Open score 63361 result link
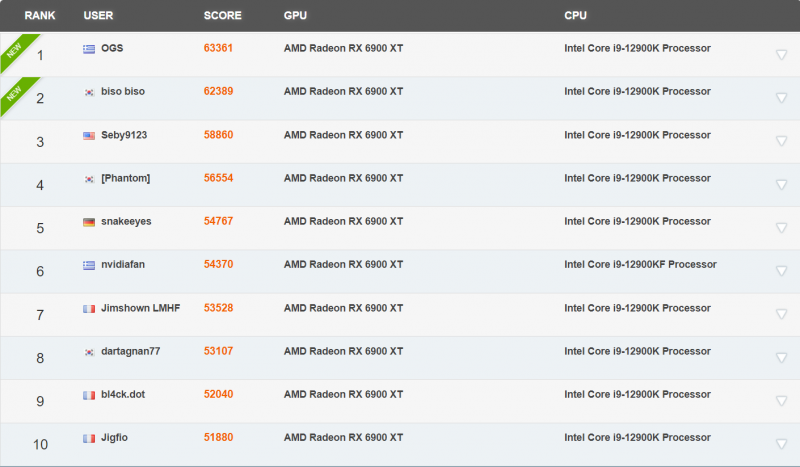This screenshot has width=800, height=467. 218,48
